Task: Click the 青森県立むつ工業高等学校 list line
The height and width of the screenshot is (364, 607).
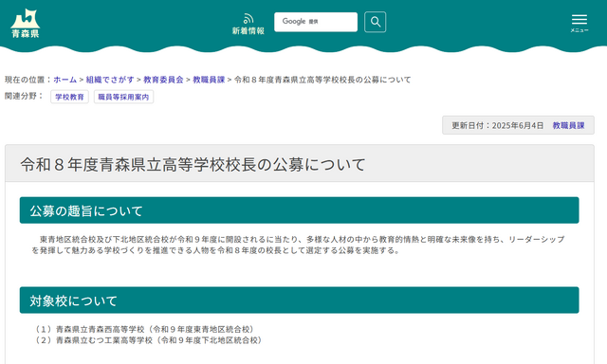Action: tap(149, 340)
